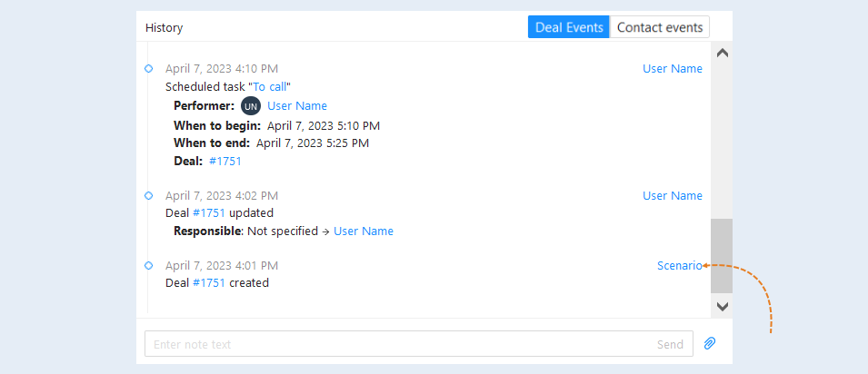Click timeline marker for 4:01 PM event
This screenshot has width=868, height=374.
[x=148, y=266]
